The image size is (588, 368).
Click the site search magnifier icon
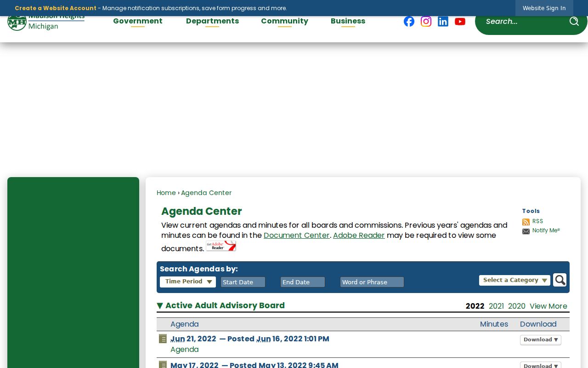coord(574,21)
